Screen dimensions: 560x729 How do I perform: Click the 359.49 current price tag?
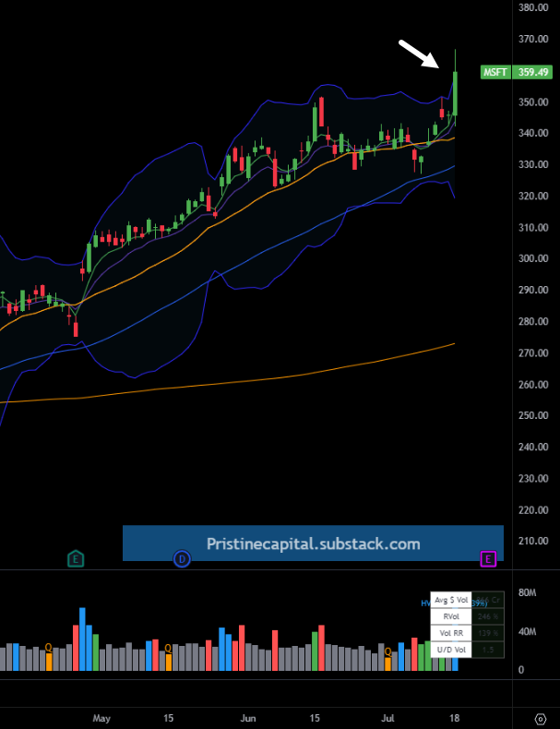click(532, 72)
